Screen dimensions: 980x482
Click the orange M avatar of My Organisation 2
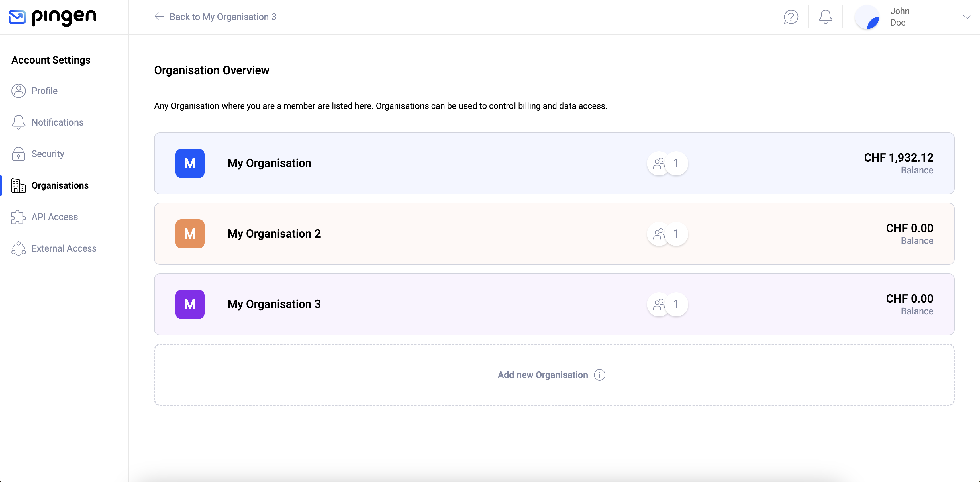point(190,234)
